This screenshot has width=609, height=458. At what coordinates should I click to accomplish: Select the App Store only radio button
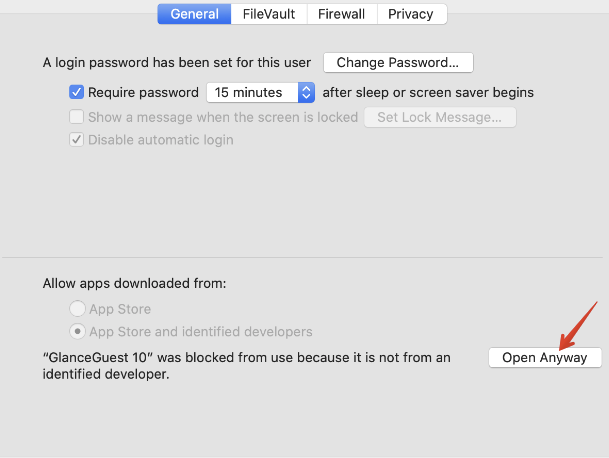76,309
